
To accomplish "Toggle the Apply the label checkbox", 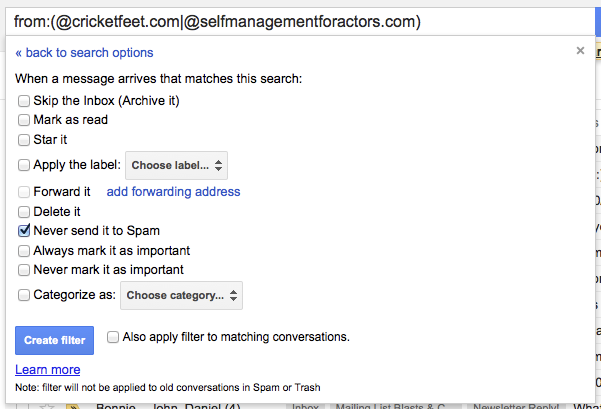I will 24,165.
